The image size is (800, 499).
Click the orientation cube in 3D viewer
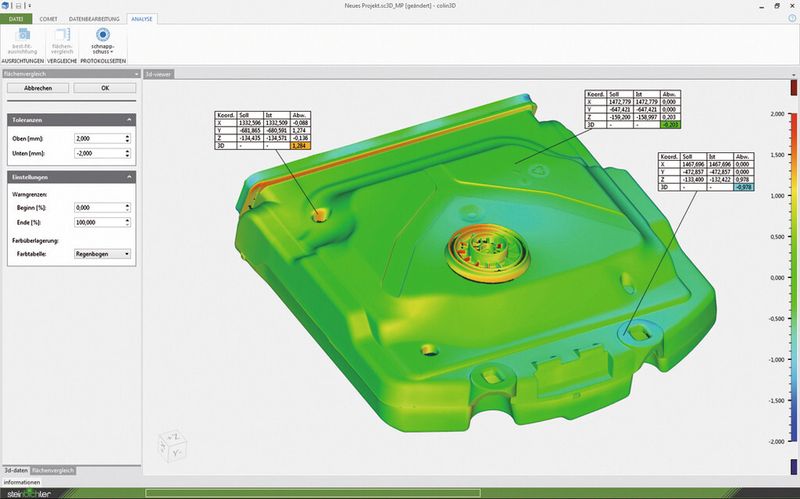(172, 445)
